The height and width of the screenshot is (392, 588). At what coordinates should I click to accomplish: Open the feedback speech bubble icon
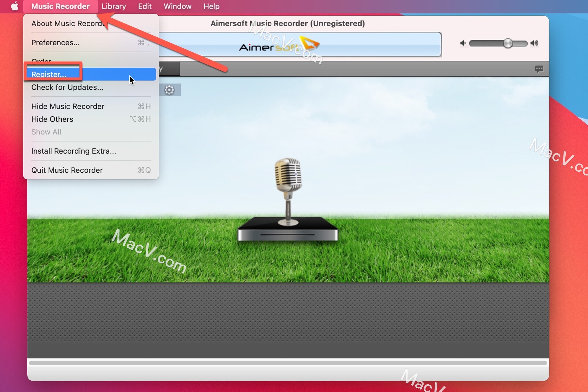click(x=539, y=69)
